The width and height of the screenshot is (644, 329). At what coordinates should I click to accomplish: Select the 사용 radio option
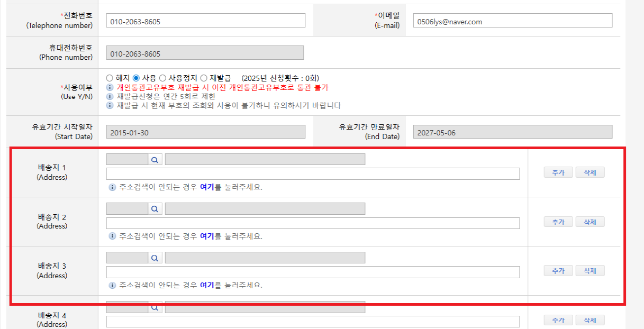click(136, 78)
